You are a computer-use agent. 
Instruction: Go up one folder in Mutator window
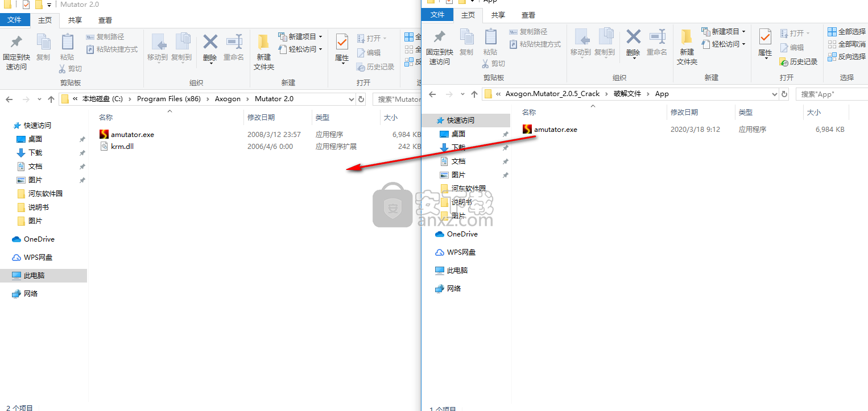51,99
